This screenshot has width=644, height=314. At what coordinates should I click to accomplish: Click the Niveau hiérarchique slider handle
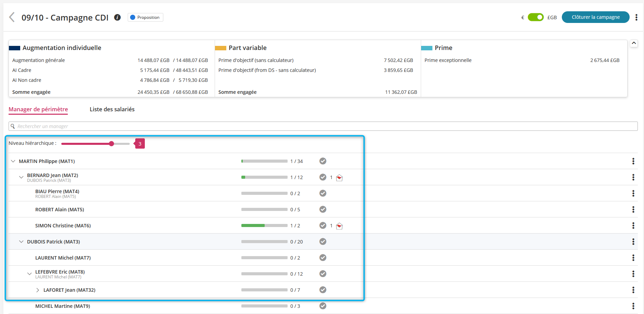pyautogui.click(x=112, y=144)
